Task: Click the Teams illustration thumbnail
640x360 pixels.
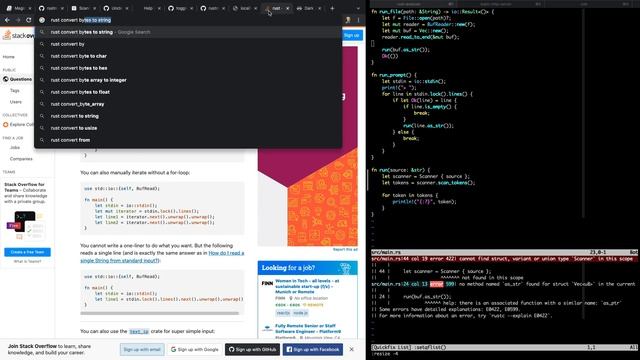Action: pyautogui.click(x=25, y=225)
